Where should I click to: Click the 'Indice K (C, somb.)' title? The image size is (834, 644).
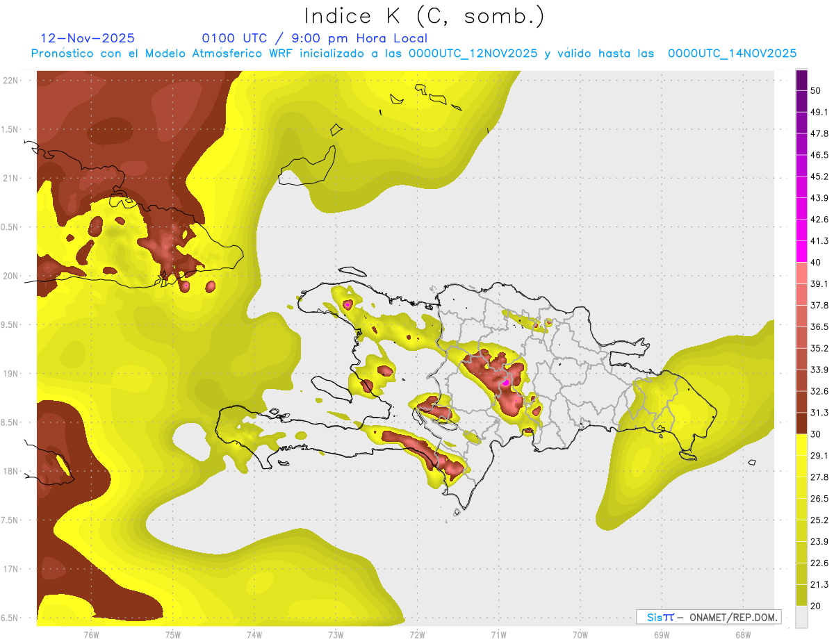(x=425, y=17)
